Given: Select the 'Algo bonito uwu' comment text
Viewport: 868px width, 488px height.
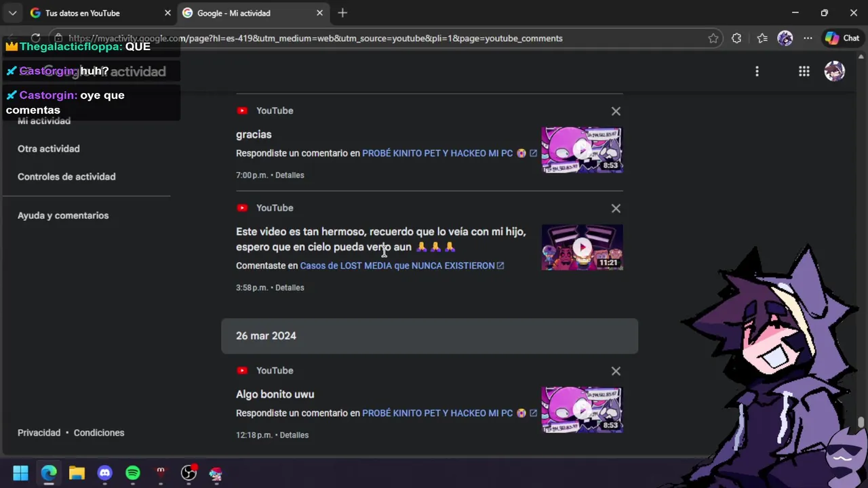Looking at the screenshot, I should (275, 394).
